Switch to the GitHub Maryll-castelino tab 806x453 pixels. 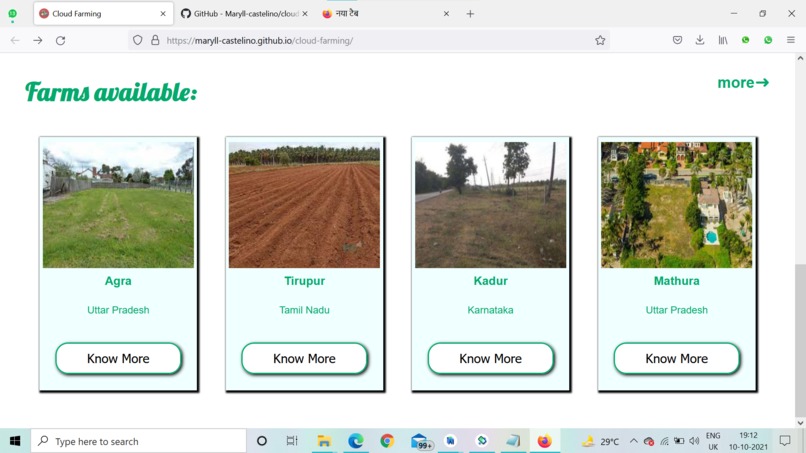(x=244, y=14)
